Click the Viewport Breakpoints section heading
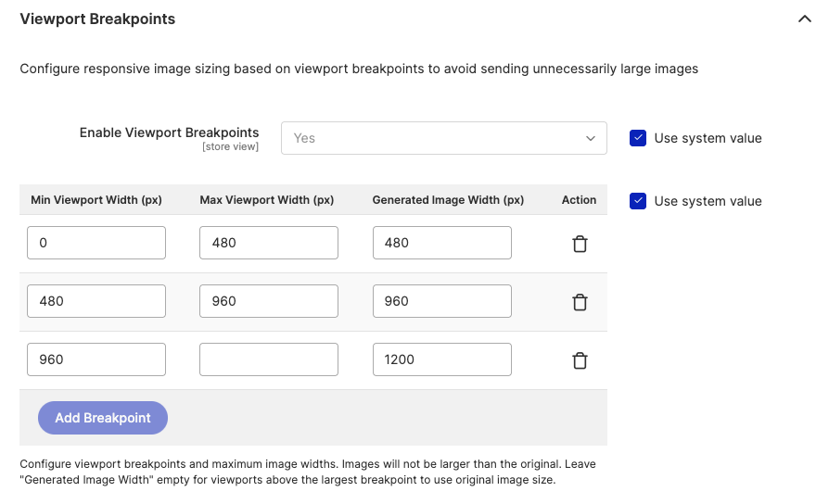 [97, 19]
